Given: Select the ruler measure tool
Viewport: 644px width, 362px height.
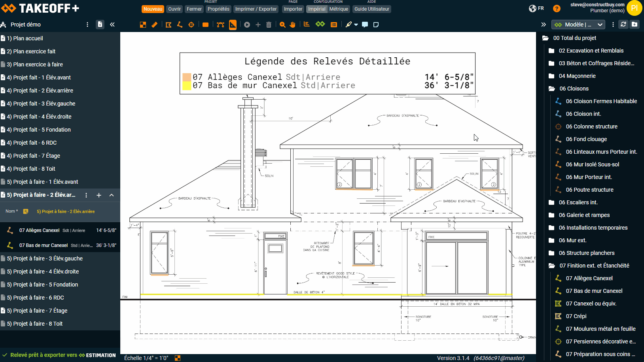Looking at the screenshot, I should 154,25.
